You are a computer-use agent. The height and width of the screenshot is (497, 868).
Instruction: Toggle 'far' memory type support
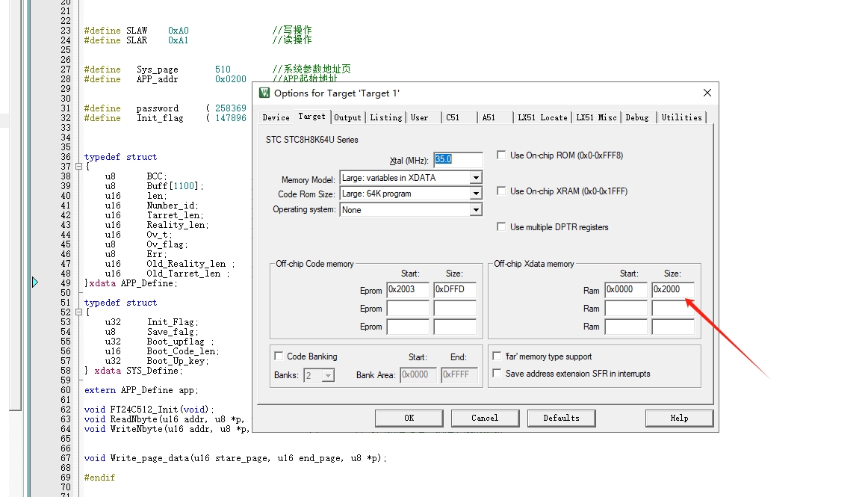pos(497,356)
